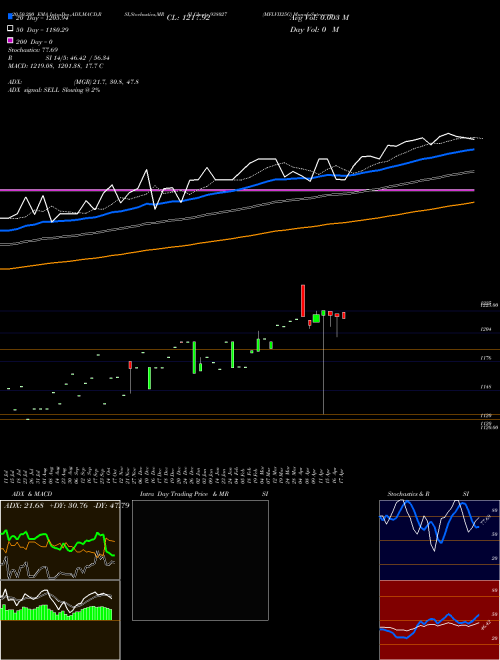This screenshot has width=500, height=660.
Task: Click the Day Vol: 0 M text
Action: click(314, 29)
